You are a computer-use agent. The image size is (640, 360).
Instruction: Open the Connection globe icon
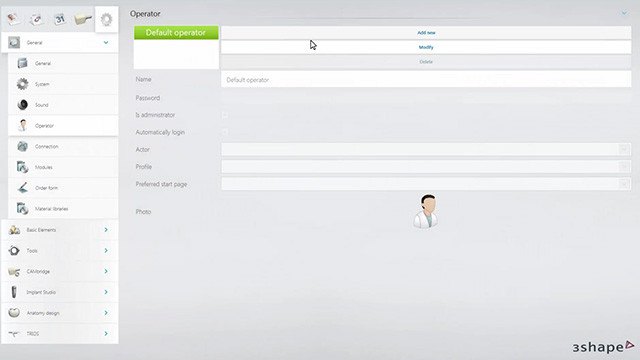[22, 146]
